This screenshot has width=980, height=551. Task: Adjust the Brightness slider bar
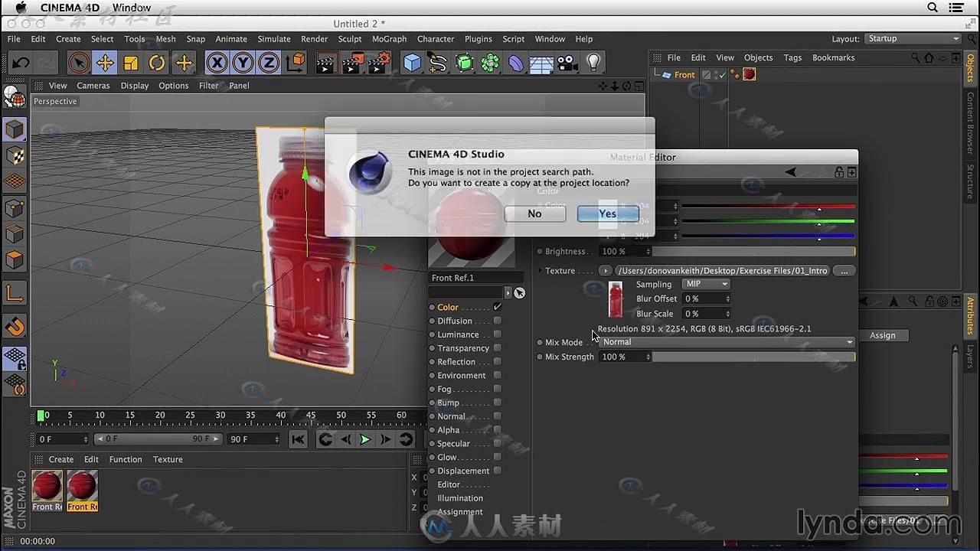click(754, 251)
